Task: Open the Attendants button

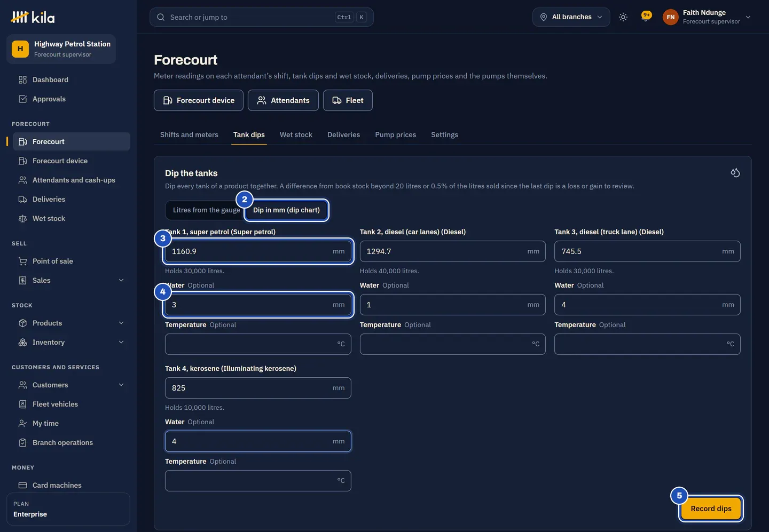Action: point(283,100)
